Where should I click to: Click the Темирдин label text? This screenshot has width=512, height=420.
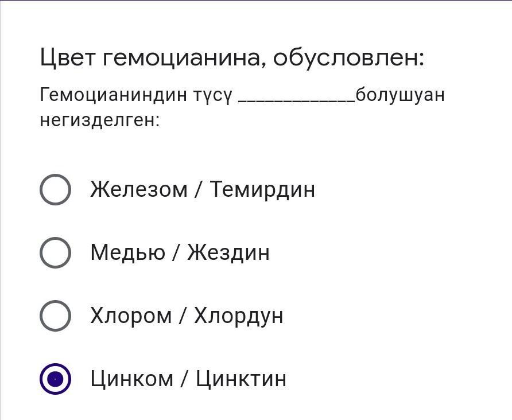pos(262,189)
